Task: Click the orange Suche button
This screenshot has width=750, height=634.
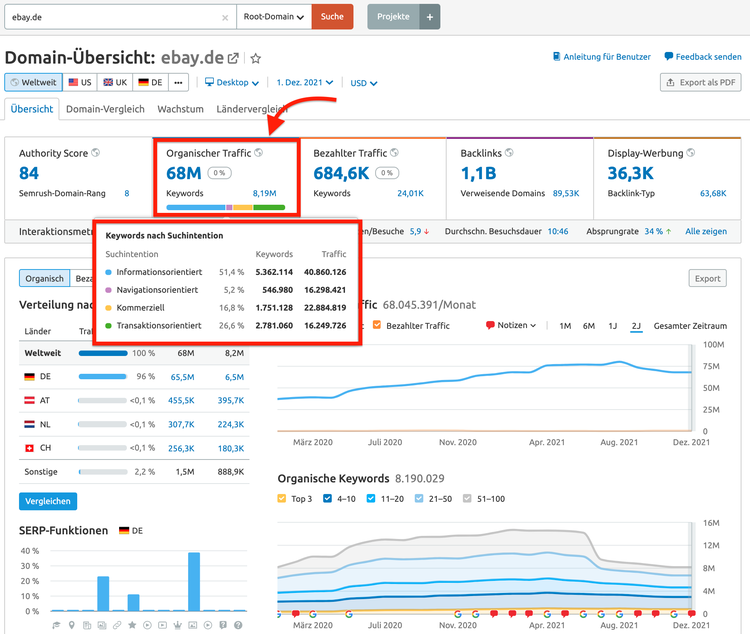Action: [332, 17]
